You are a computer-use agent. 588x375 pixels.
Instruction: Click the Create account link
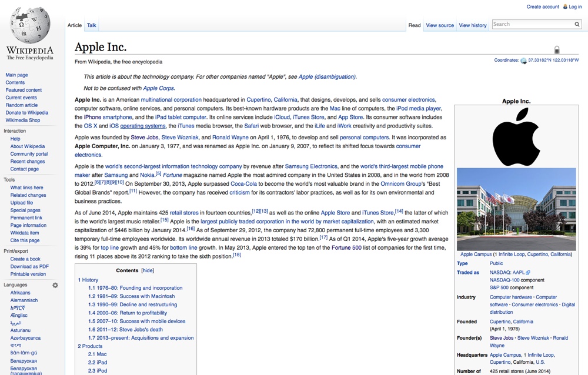[543, 6]
